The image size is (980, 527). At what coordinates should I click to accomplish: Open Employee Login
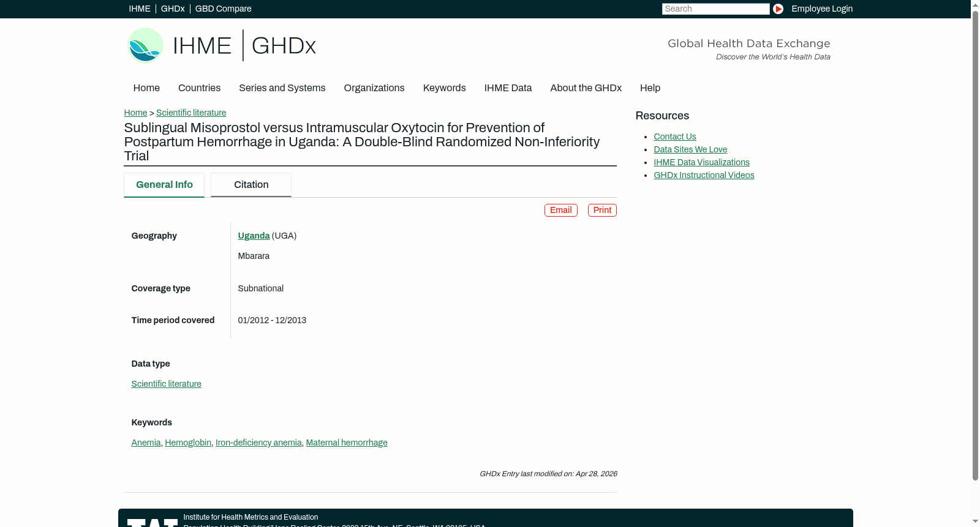point(822,9)
